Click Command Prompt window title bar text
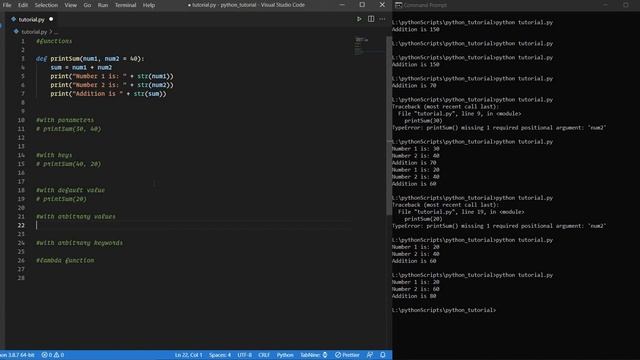The width and height of the screenshot is (640, 360). point(425,5)
